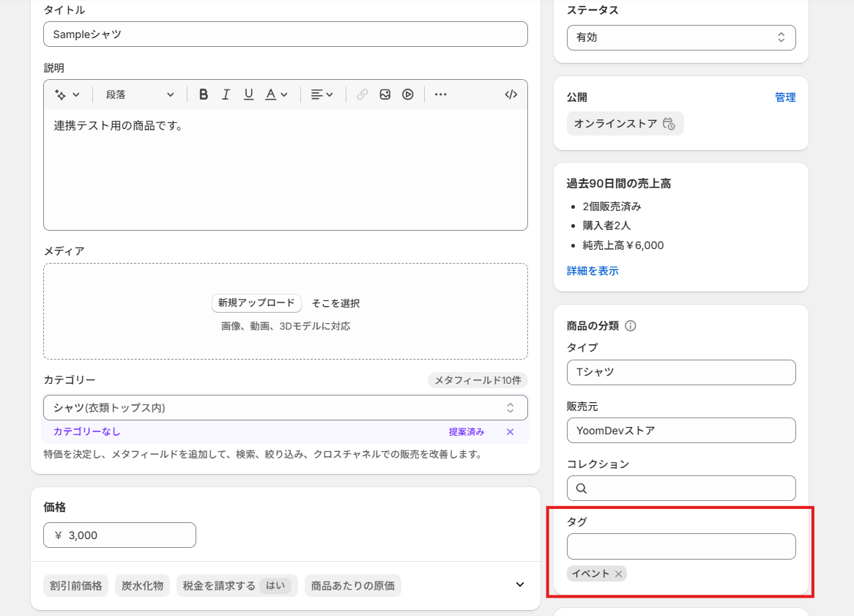Open the more options ellipsis menu
The width and height of the screenshot is (854, 616).
pyautogui.click(x=440, y=94)
